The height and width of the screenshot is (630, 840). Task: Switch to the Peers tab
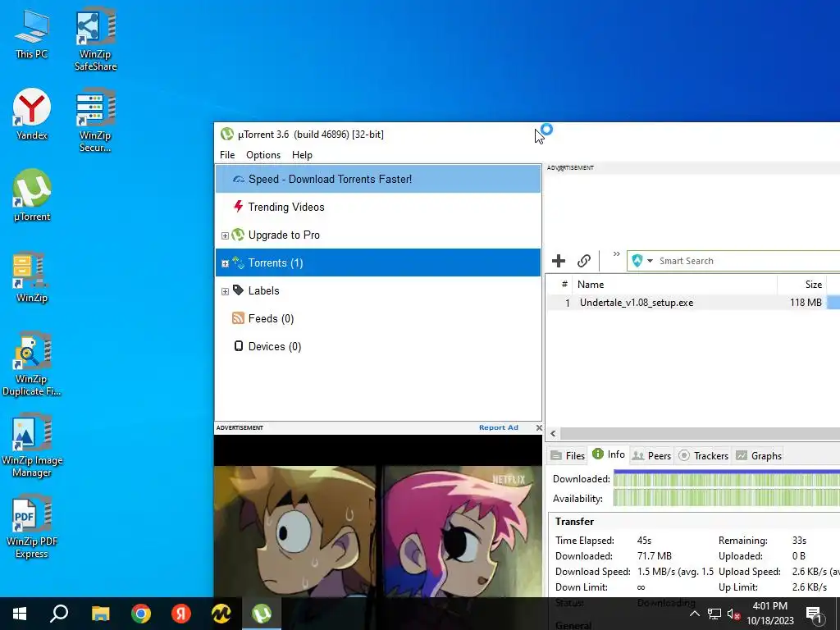tap(651, 455)
